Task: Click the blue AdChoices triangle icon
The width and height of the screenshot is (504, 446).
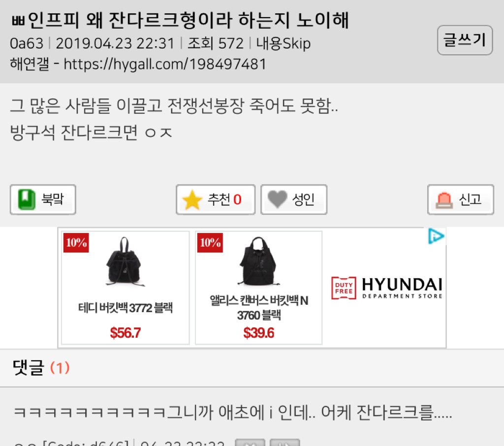Action: [x=436, y=236]
